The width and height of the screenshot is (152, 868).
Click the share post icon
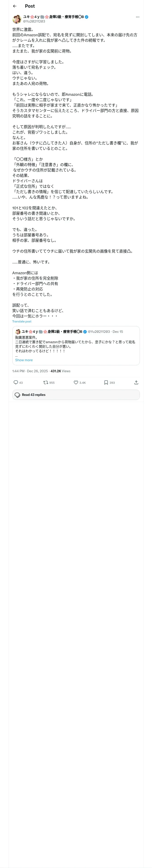coord(136,382)
